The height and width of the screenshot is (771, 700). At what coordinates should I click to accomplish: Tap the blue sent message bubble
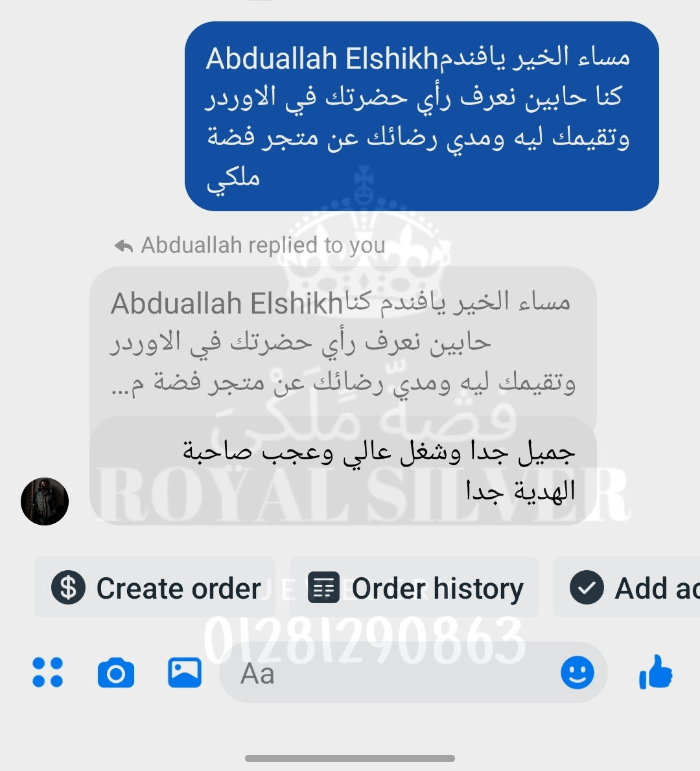coord(422,117)
